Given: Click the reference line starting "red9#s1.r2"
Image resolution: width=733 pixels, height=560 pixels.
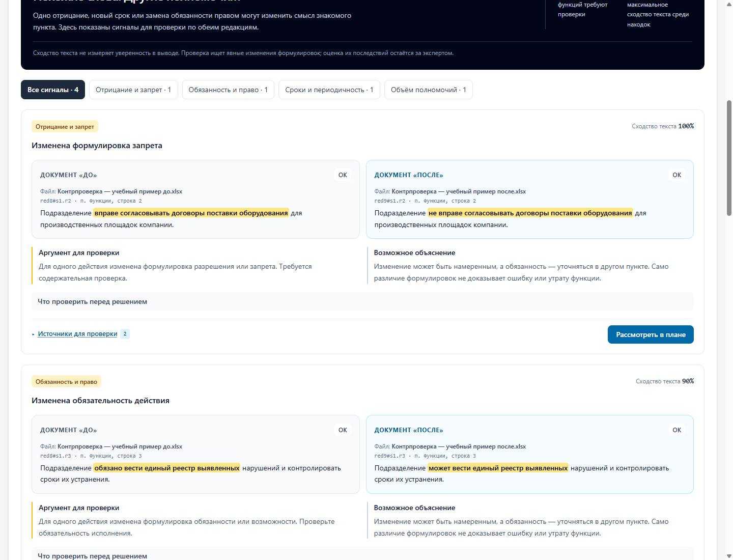Looking at the screenshot, I should tap(425, 201).
